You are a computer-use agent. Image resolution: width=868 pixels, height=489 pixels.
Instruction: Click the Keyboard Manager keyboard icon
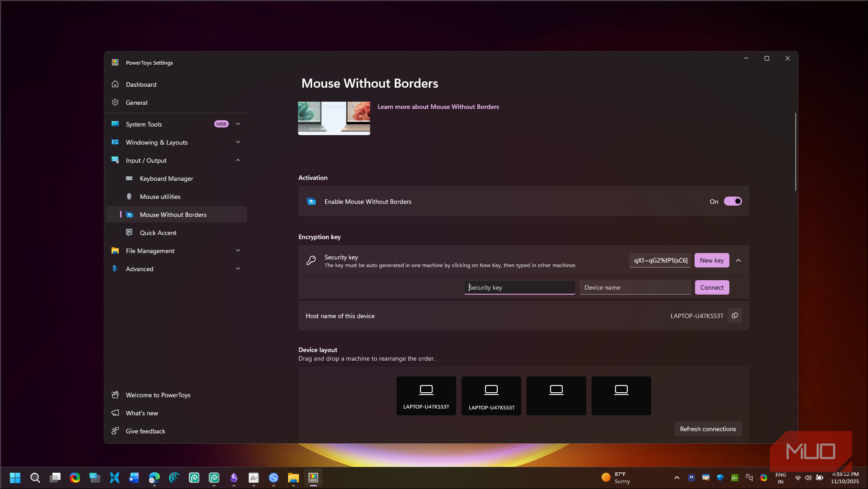129,179
